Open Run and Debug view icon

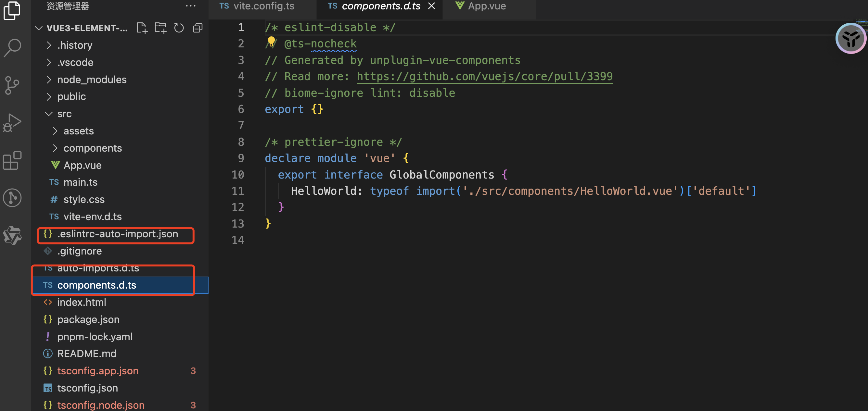click(12, 122)
